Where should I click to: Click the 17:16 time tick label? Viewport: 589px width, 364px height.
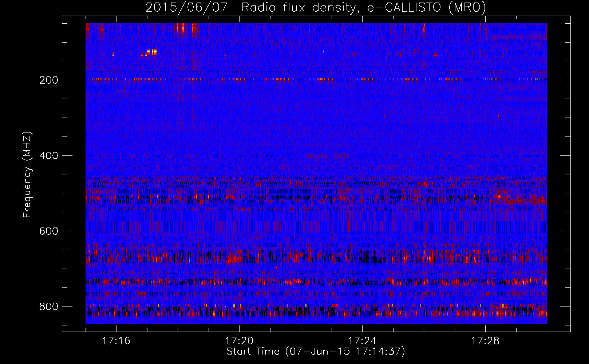116,341
